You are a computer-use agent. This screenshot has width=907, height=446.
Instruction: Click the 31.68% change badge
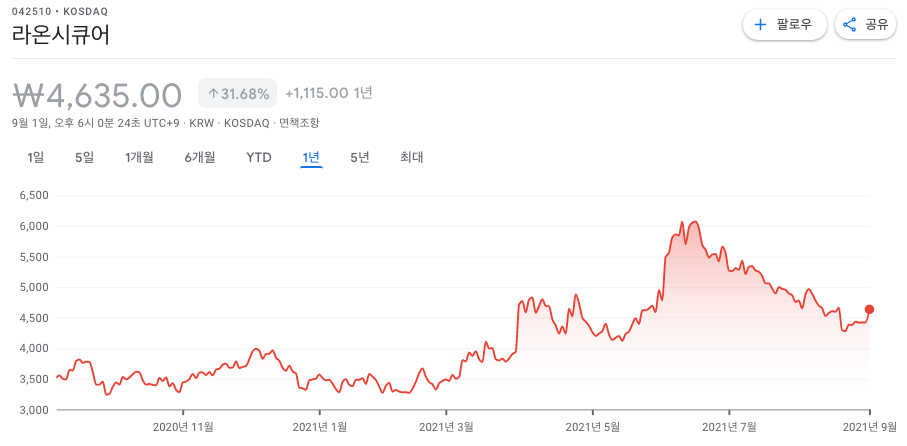coord(238,94)
